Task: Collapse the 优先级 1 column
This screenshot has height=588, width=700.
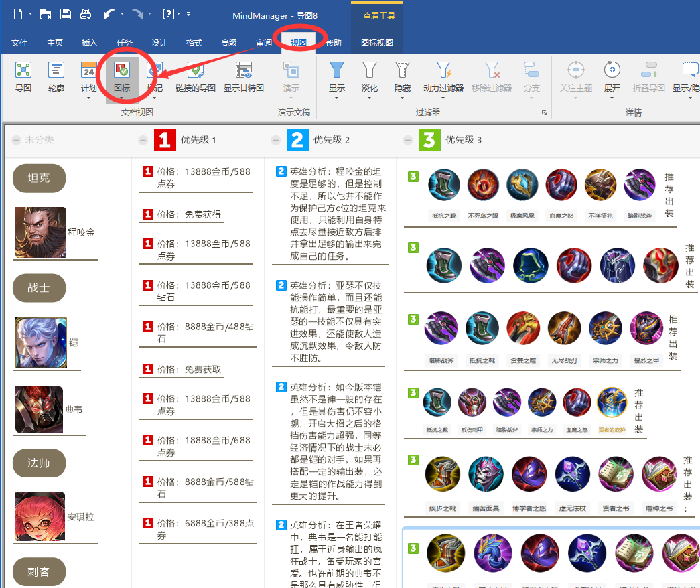Action: [x=143, y=140]
